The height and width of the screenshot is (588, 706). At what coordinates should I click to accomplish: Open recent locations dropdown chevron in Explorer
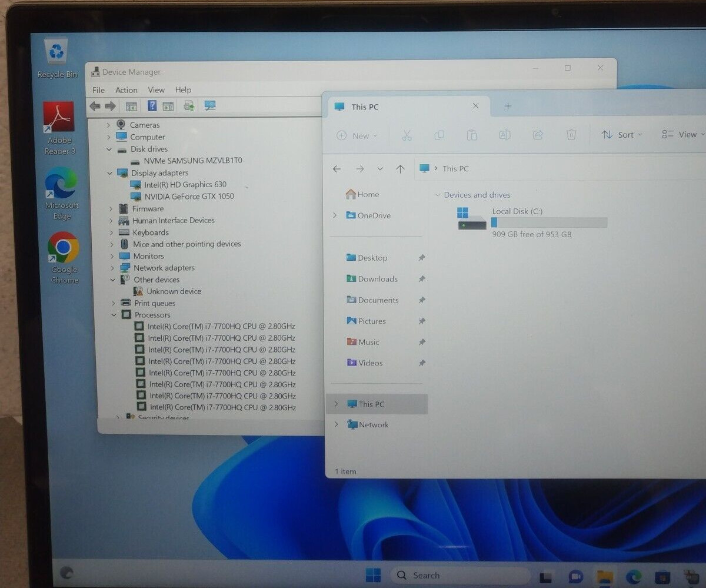coord(380,169)
